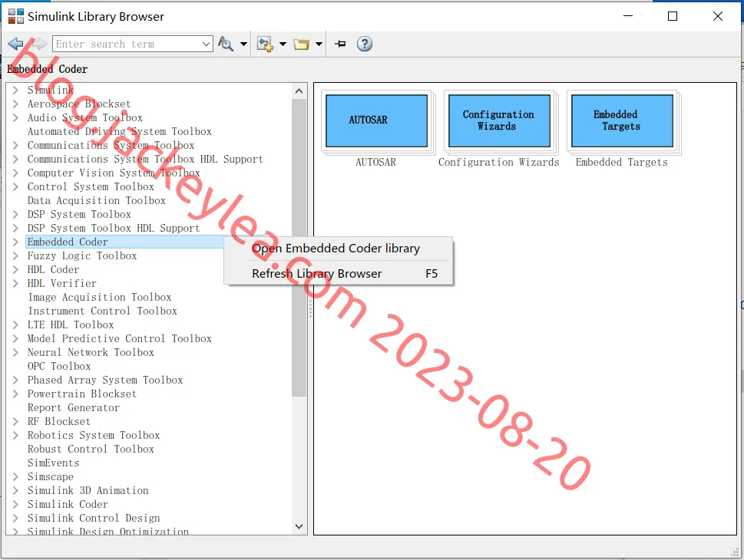Viewport: 744px width, 560px height.
Task: Open the search term combo dropdown
Action: click(x=206, y=44)
